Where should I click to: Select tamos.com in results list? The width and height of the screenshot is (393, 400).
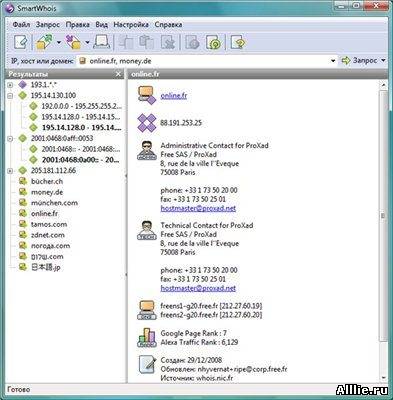coord(49,224)
